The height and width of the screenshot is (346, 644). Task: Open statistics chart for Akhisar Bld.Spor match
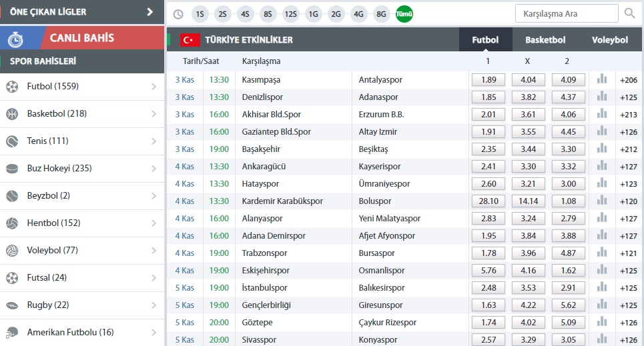click(x=602, y=113)
